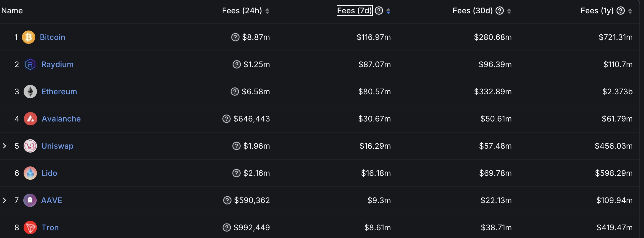Click the Name column header
644x238 pixels.
pyautogui.click(x=12, y=11)
